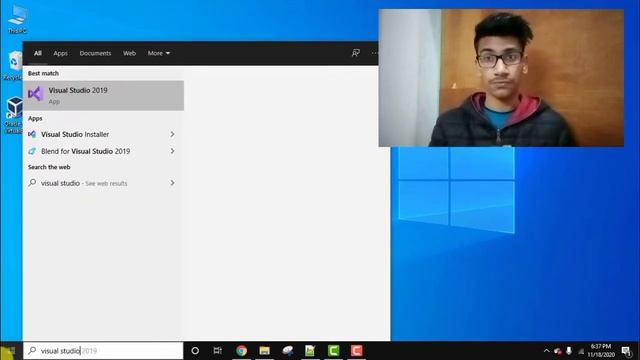
Task: Open notification center icon
Action: coord(627,351)
